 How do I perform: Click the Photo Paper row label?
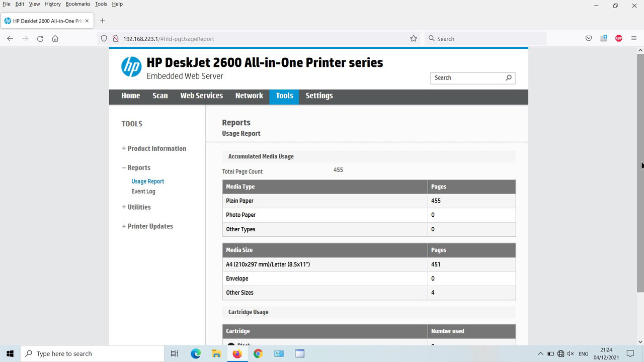pyautogui.click(x=241, y=215)
